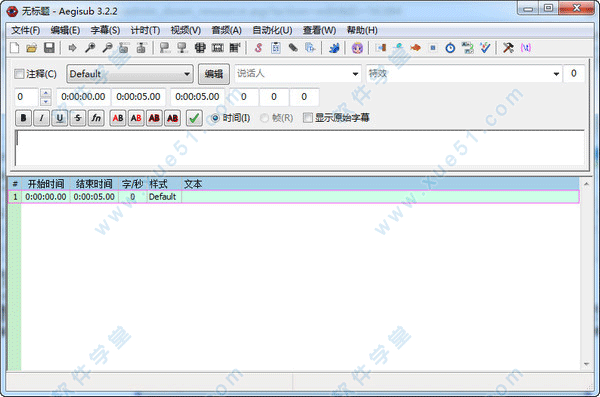The width and height of the screenshot is (600, 397).
Task: Create a new subtitle file
Action: pyautogui.click(x=14, y=48)
